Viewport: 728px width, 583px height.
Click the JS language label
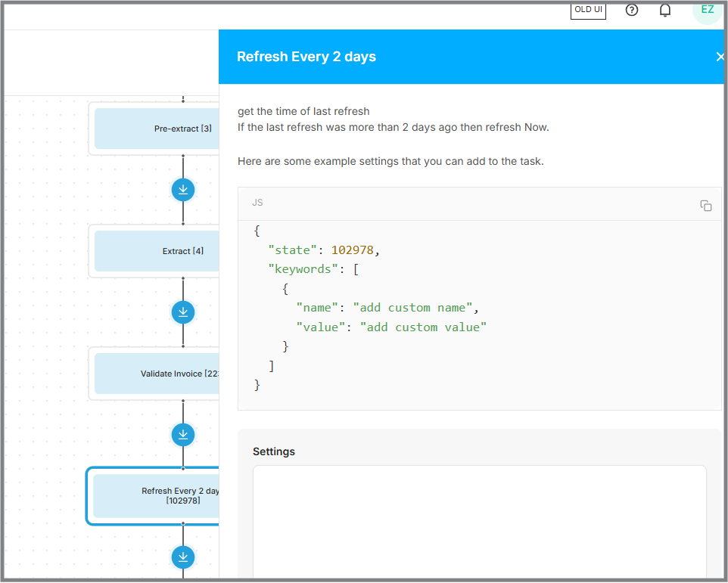point(257,203)
